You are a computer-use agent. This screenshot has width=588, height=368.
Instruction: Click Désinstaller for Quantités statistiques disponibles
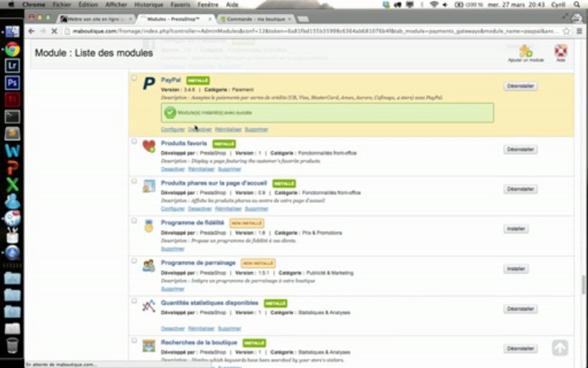coord(520,309)
